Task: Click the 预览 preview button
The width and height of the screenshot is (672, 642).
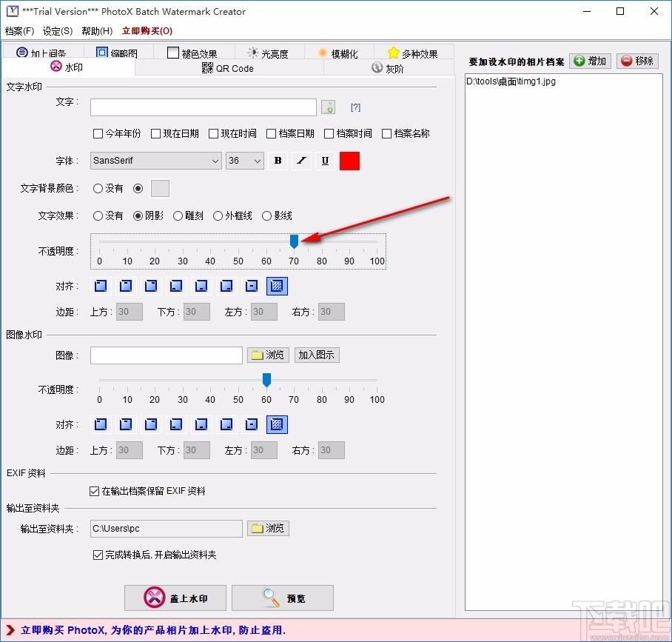Action: point(283,598)
